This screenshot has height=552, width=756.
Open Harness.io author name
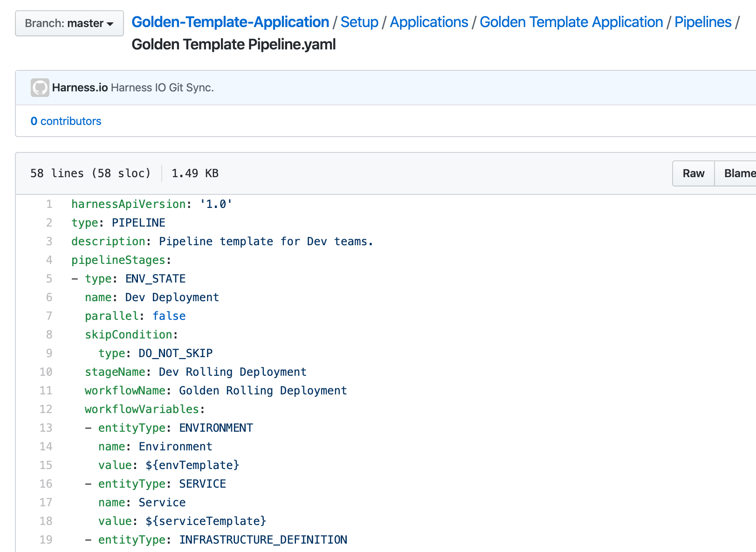(x=80, y=88)
